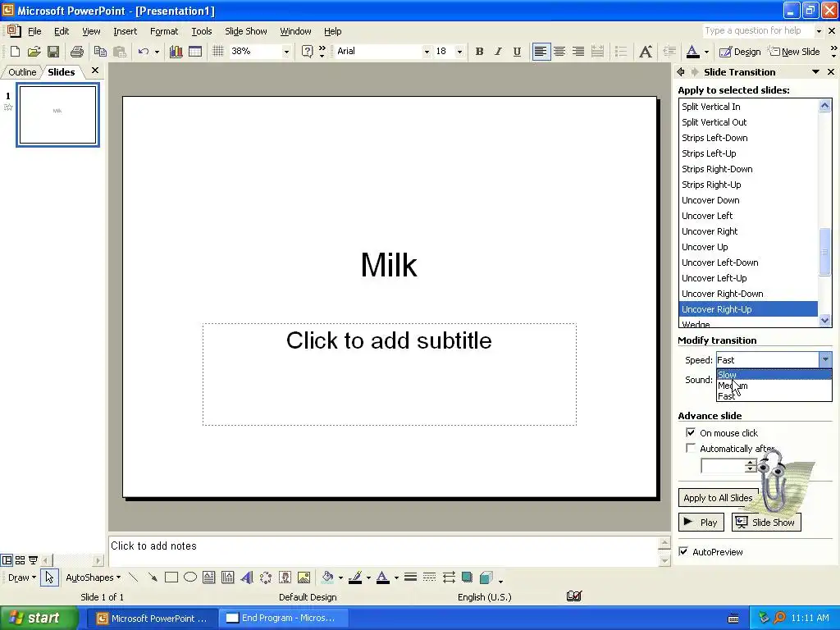Open the Font size dropdown
Image resolution: width=840 pixels, height=630 pixels.
click(x=459, y=52)
